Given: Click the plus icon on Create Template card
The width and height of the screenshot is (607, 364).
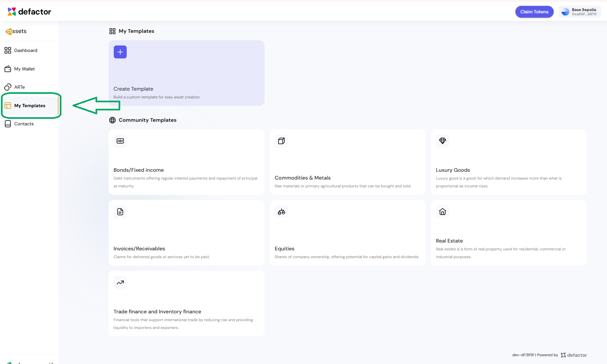Looking at the screenshot, I should click(x=120, y=52).
